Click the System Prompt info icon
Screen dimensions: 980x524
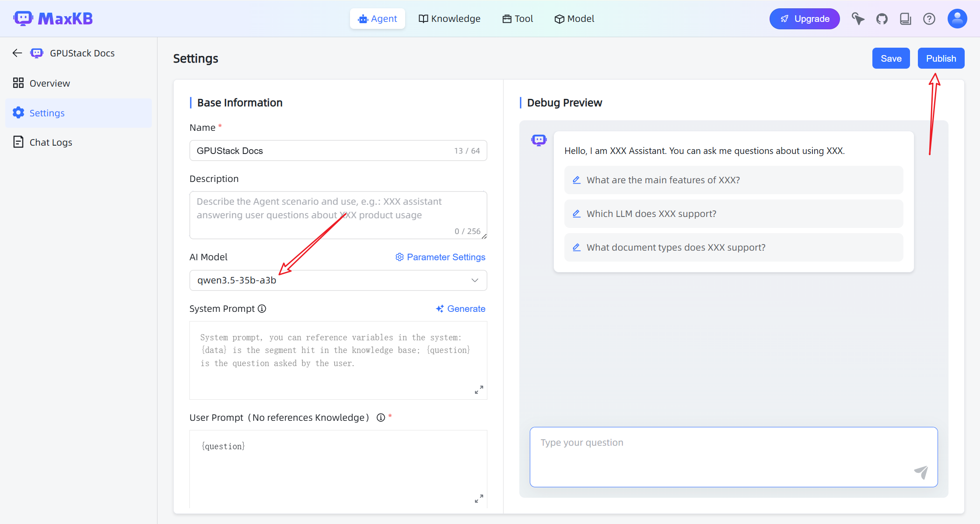262,309
